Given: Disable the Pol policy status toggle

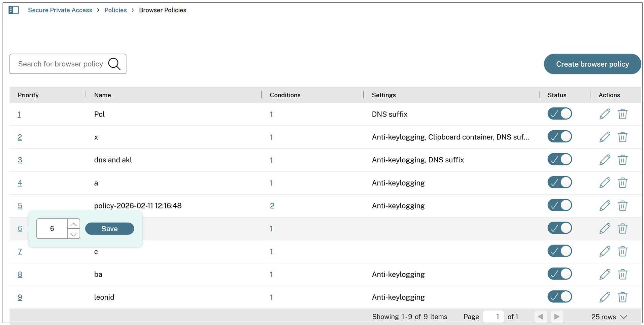Looking at the screenshot, I should 560,114.
